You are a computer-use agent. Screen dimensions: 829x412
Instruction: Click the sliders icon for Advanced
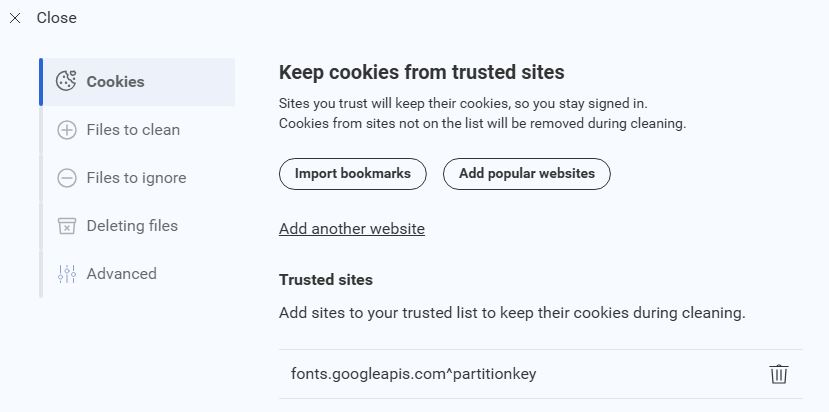[67, 274]
